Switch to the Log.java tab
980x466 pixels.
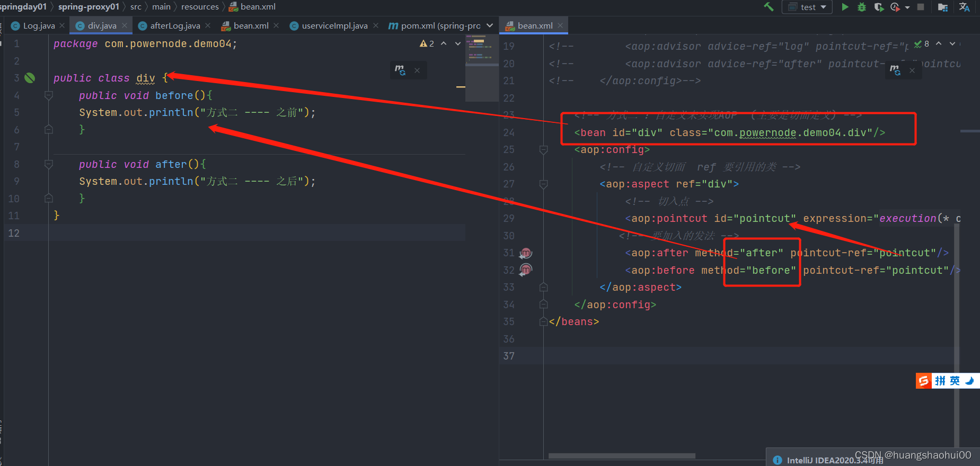coord(39,25)
